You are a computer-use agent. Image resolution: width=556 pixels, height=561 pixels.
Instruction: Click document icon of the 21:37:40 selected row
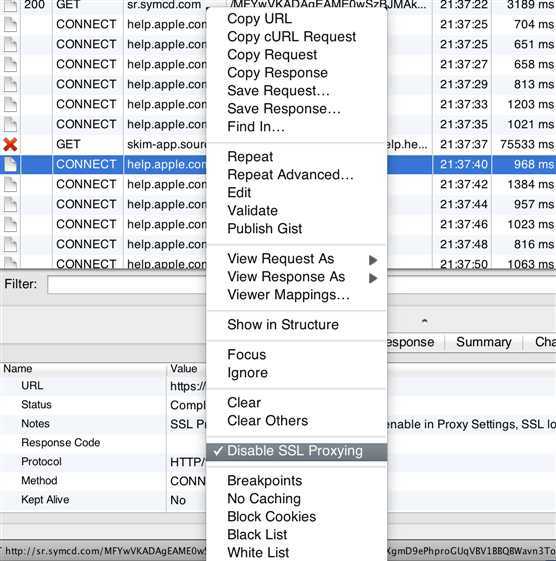point(10,164)
